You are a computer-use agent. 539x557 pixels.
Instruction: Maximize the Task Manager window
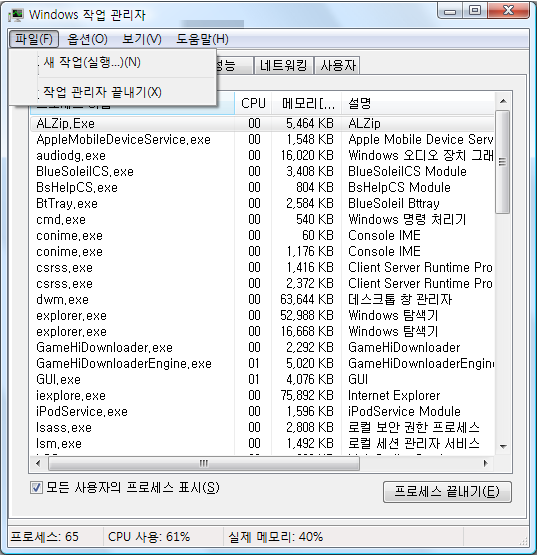point(475,11)
